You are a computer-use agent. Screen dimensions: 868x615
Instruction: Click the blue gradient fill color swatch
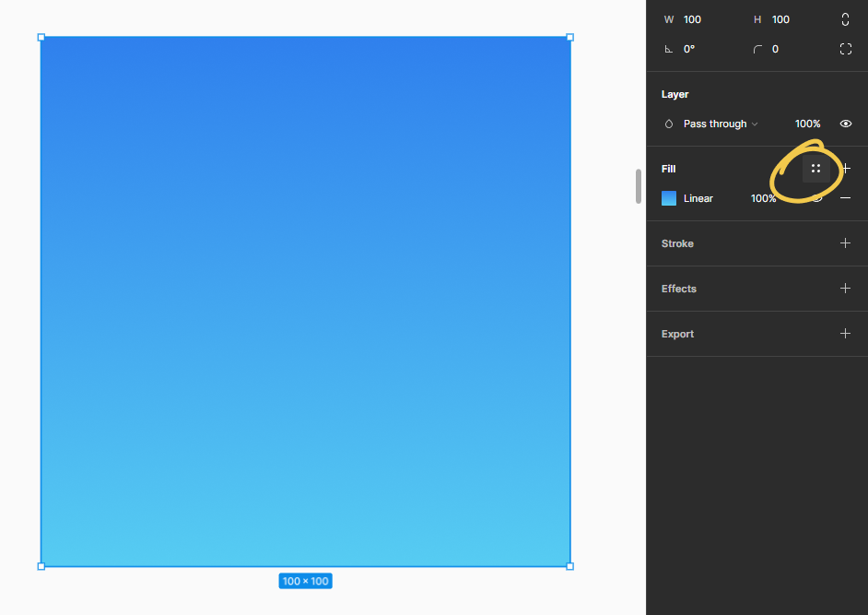click(668, 198)
